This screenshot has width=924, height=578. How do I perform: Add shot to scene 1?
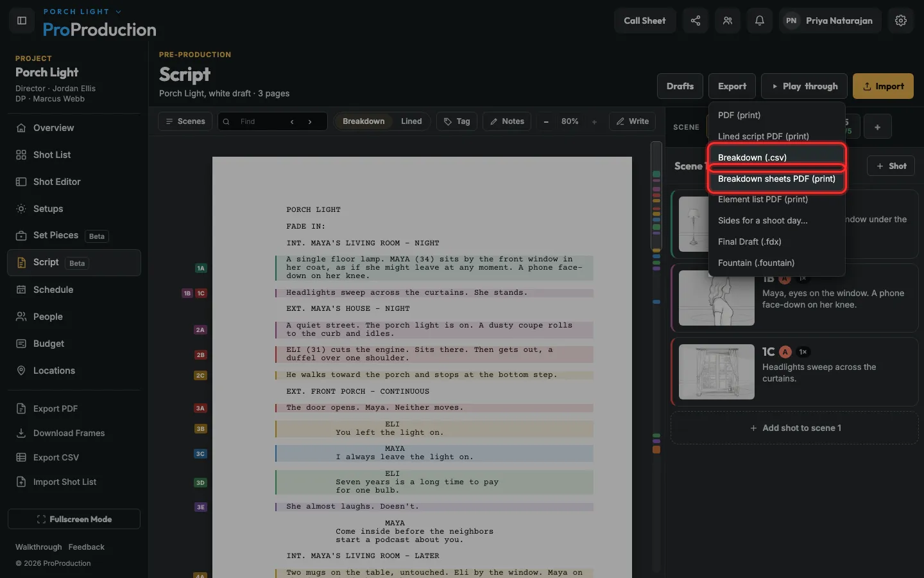794,428
